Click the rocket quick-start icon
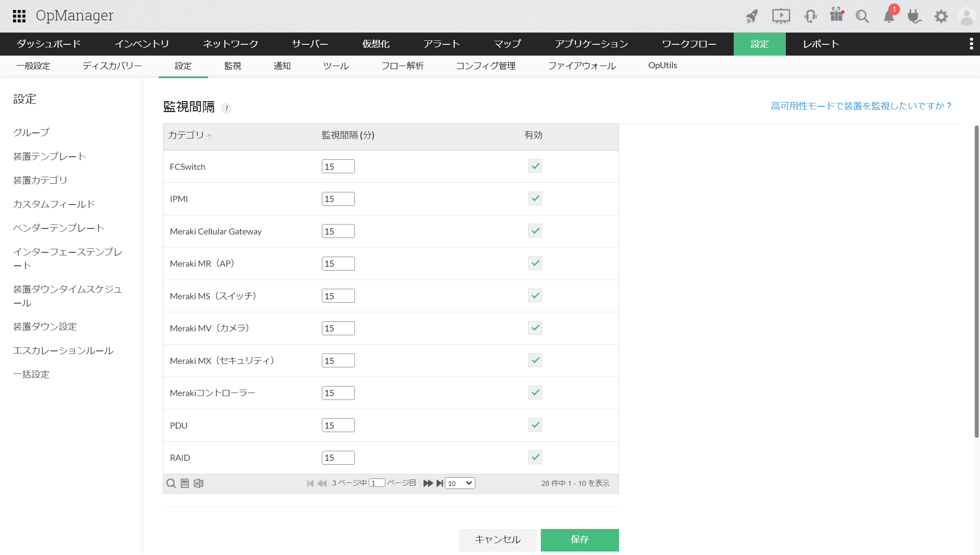 tap(752, 16)
